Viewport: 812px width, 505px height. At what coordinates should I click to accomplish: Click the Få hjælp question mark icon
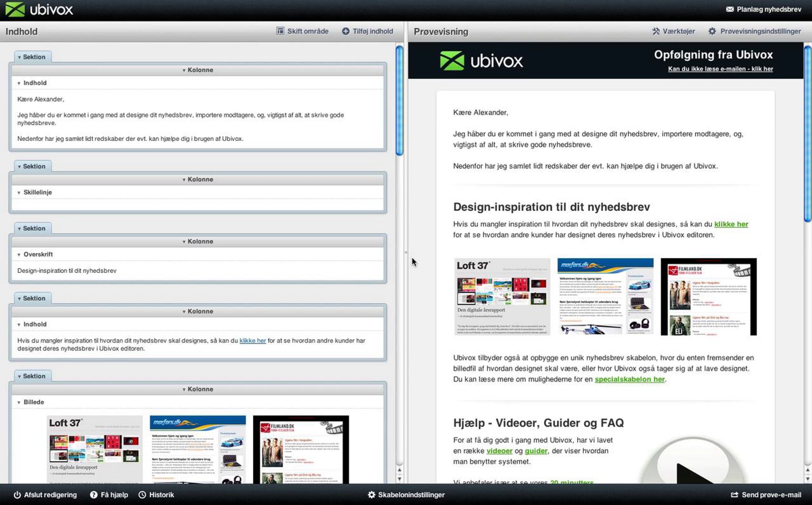pyautogui.click(x=93, y=495)
